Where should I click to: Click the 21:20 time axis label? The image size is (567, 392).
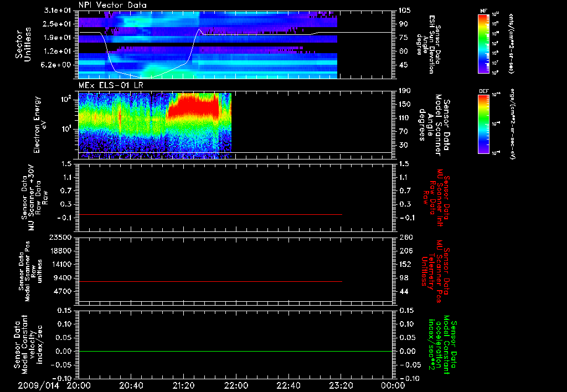click(183, 385)
